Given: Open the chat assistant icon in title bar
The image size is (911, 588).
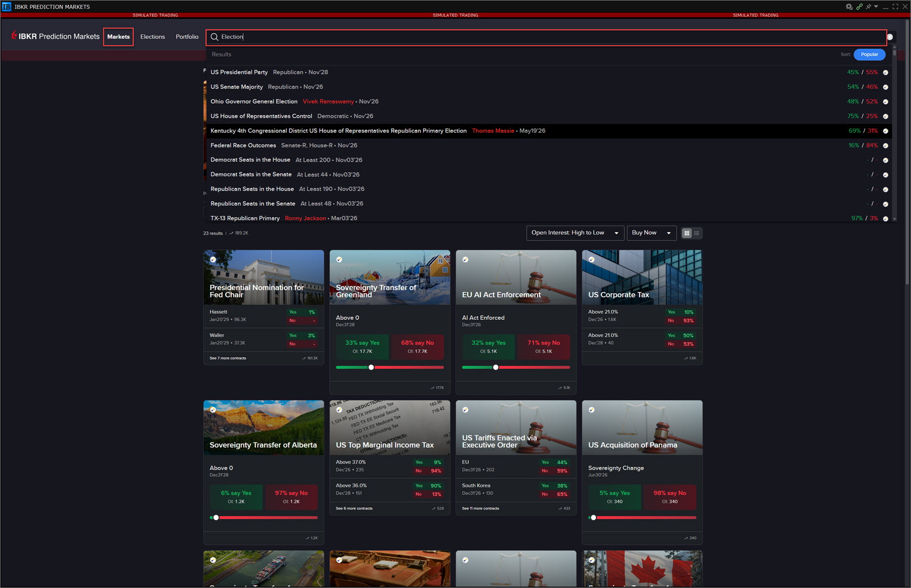Looking at the screenshot, I should tap(849, 7).
